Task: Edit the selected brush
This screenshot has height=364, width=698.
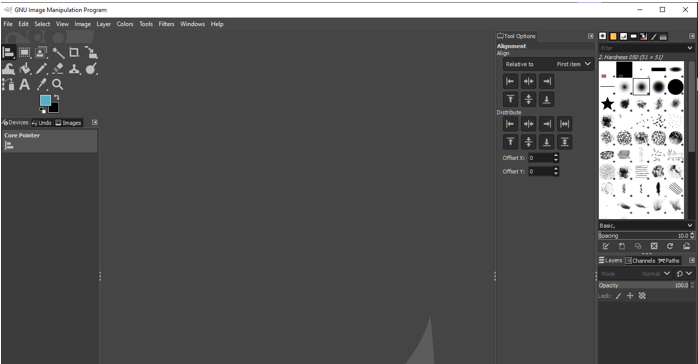Action: click(605, 246)
